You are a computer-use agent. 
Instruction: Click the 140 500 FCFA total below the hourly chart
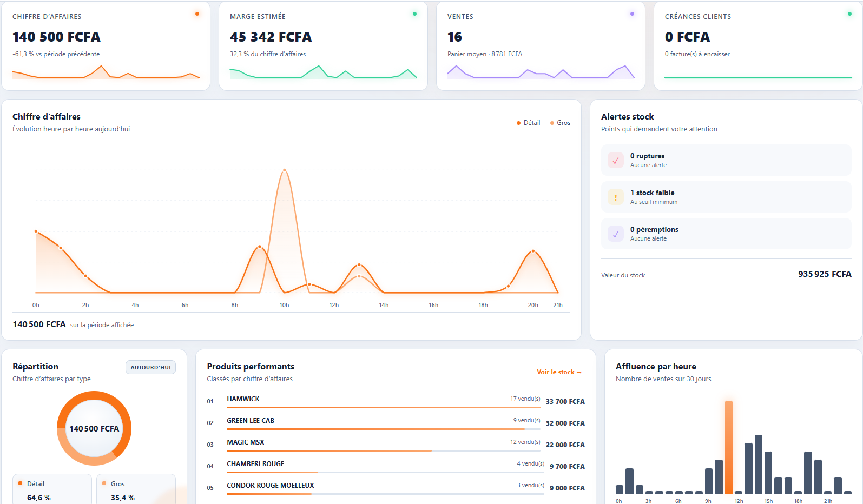point(39,324)
